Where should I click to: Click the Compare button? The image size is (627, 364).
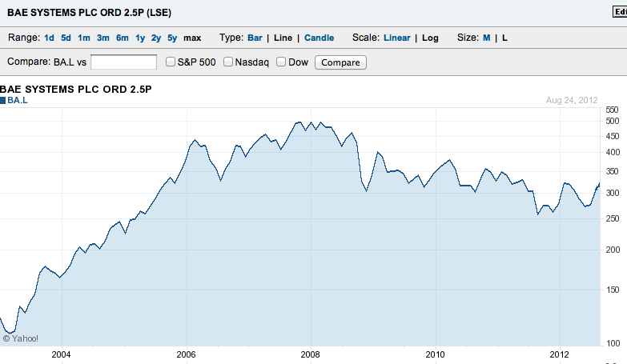(x=340, y=62)
